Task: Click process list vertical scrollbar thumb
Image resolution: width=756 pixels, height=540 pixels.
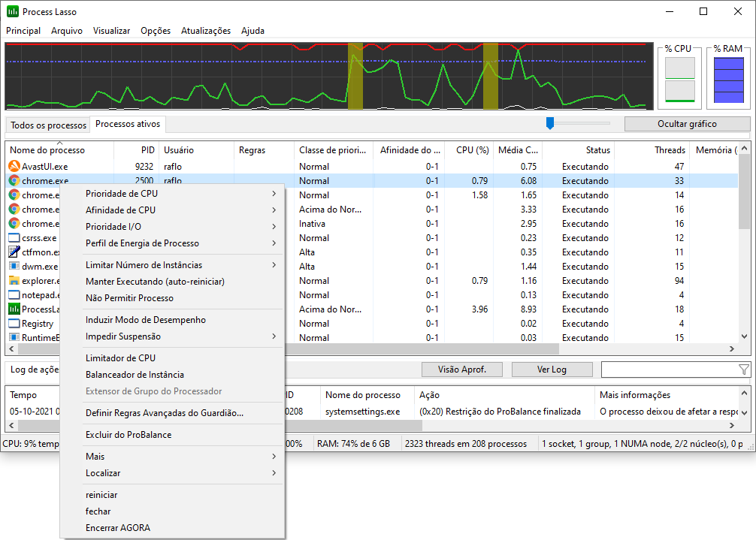Action: (744, 191)
